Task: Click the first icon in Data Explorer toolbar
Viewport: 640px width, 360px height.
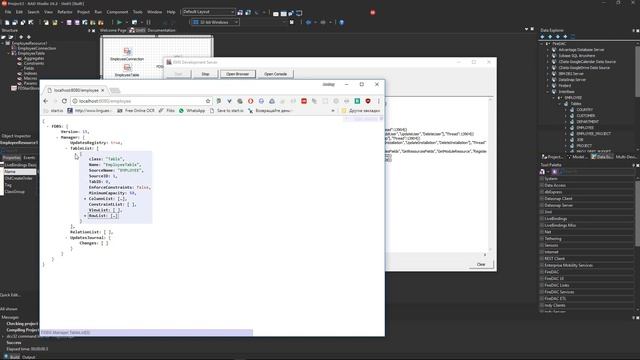Action: pyautogui.click(x=542, y=36)
